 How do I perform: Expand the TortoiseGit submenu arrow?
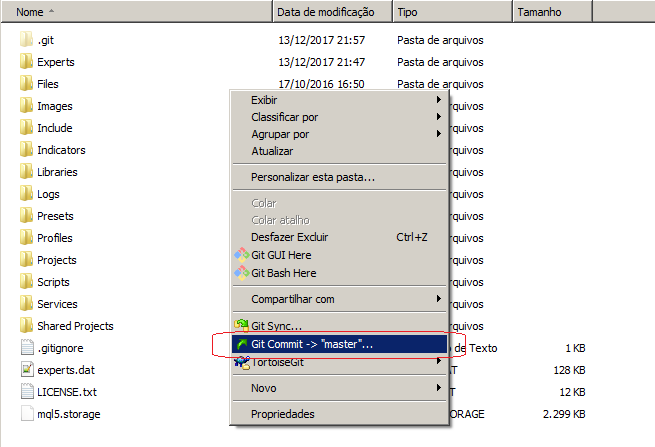[438, 361]
